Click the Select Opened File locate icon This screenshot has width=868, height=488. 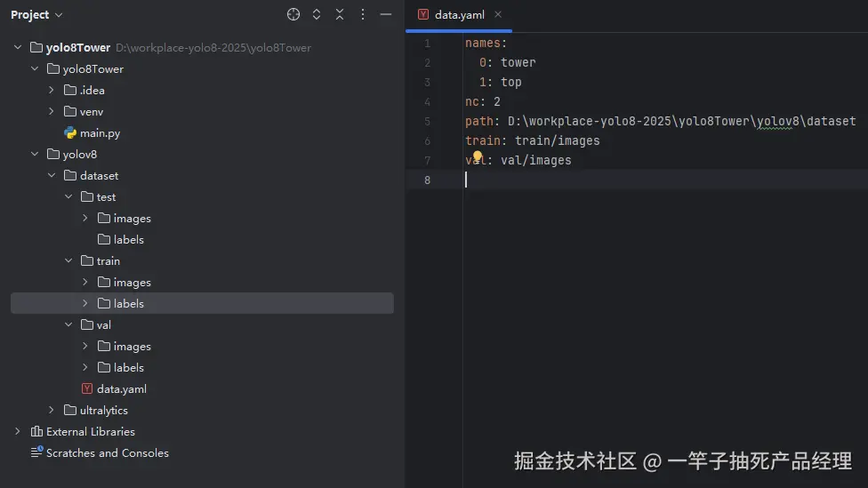[x=293, y=14]
